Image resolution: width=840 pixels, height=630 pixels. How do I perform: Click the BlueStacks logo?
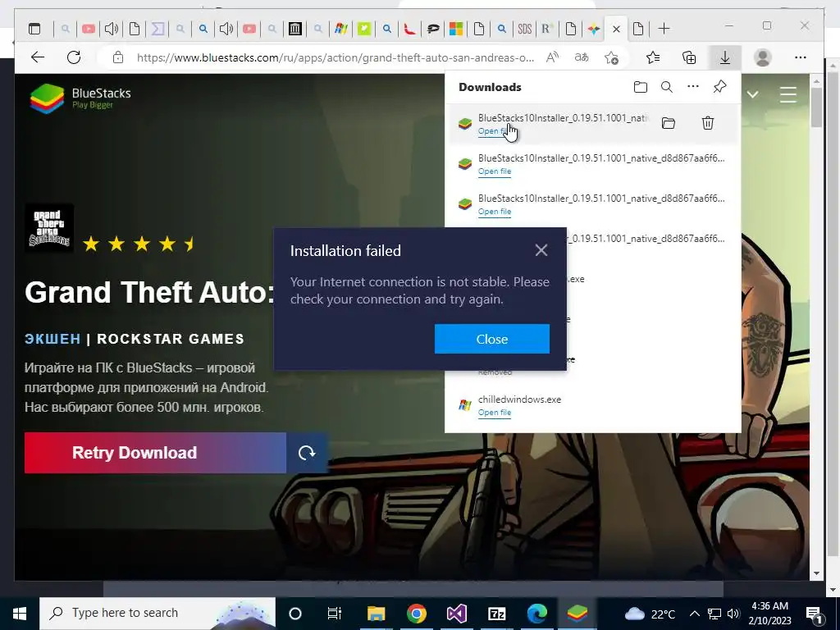point(80,98)
